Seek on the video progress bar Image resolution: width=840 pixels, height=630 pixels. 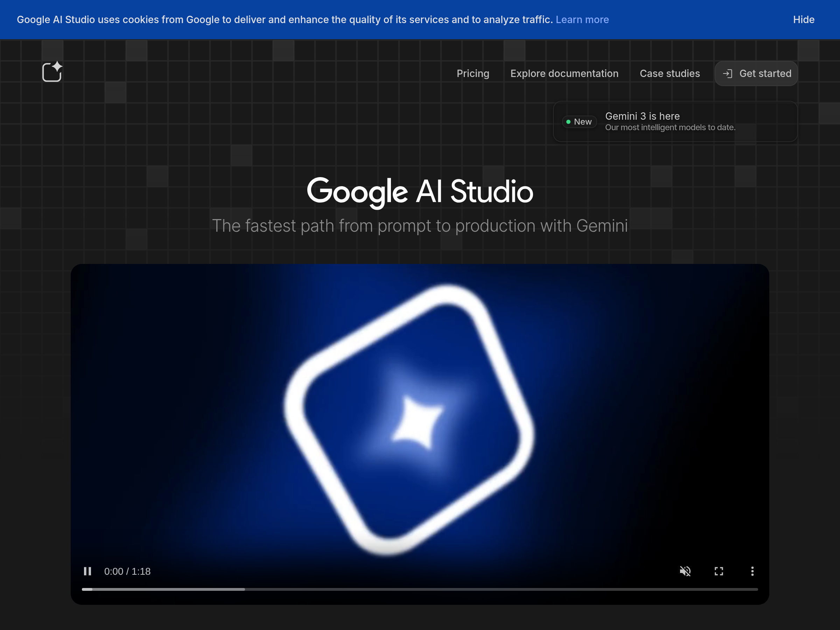[420, 589]
